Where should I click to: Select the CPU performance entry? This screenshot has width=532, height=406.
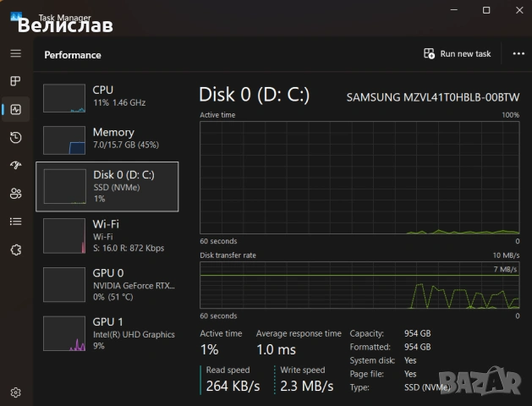(x=107, y=97)
